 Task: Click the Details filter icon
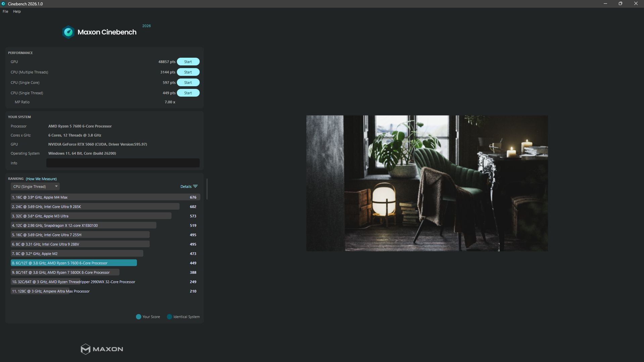tap(195, 187)
